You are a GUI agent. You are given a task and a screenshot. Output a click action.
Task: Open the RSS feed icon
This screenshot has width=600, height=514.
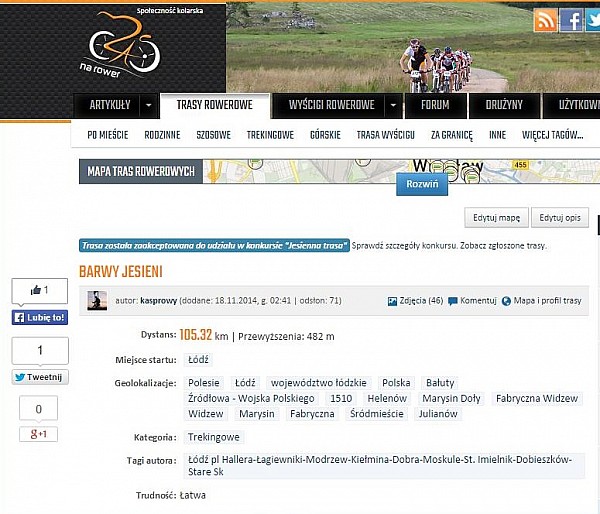tap(546, 20)
